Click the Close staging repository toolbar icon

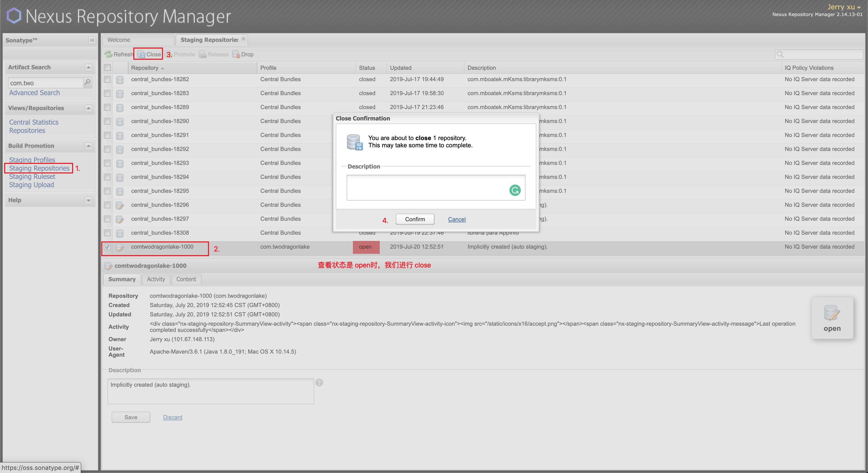coord(141,54)
